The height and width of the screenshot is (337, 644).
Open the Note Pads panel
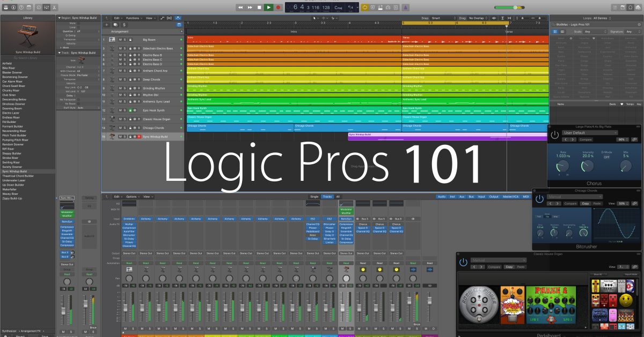point(623,8)
